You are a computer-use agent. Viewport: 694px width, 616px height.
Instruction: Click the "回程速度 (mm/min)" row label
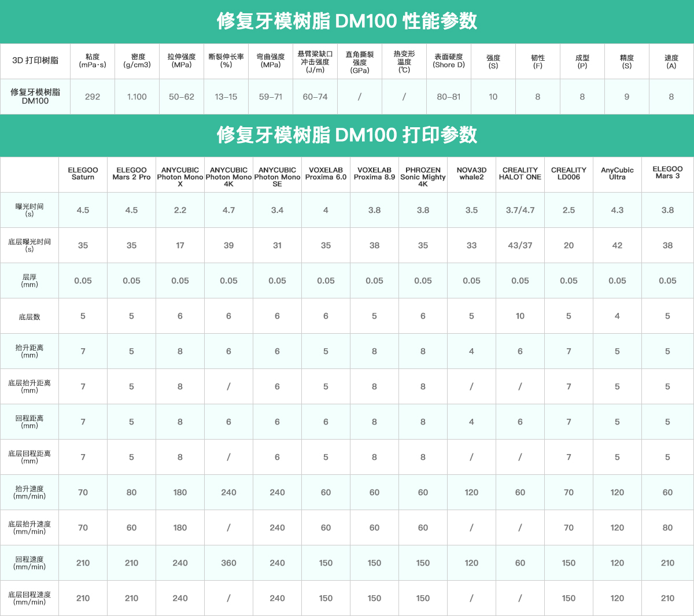point(29,563)
